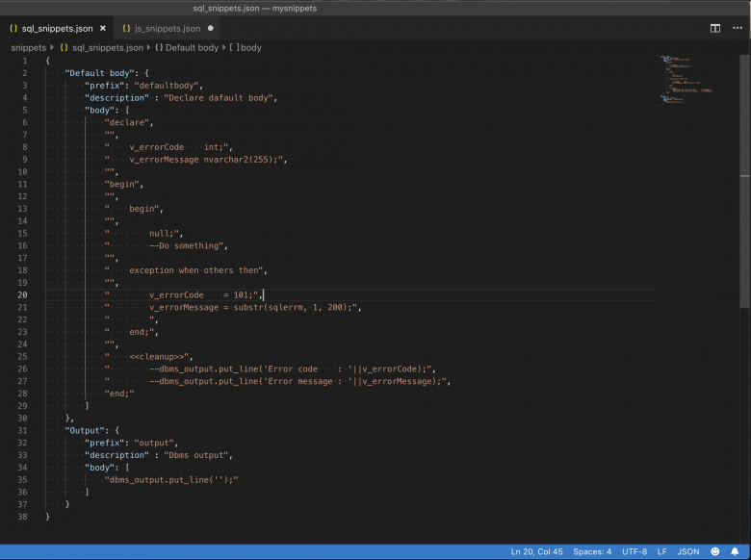Click the vertical scrollbar thumb
Viewport: 751px width, 560px height.
click(x=745, y=182)
